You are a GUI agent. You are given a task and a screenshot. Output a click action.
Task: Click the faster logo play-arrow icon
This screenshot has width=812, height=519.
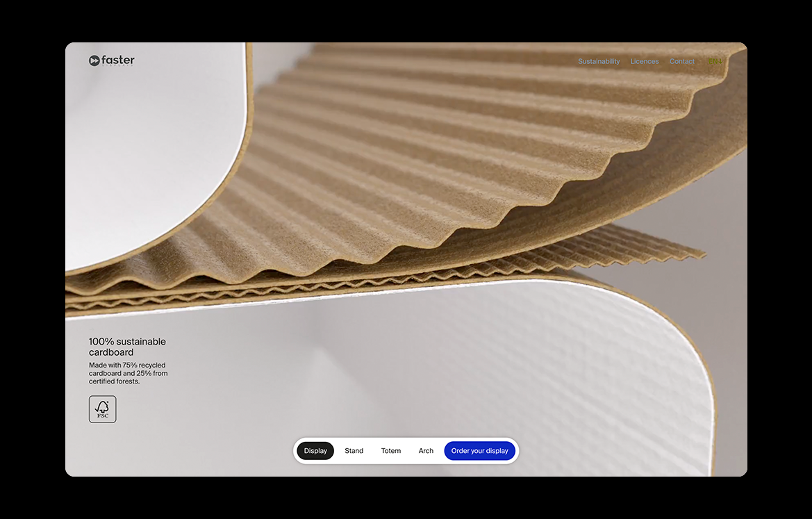coord(94,61)
